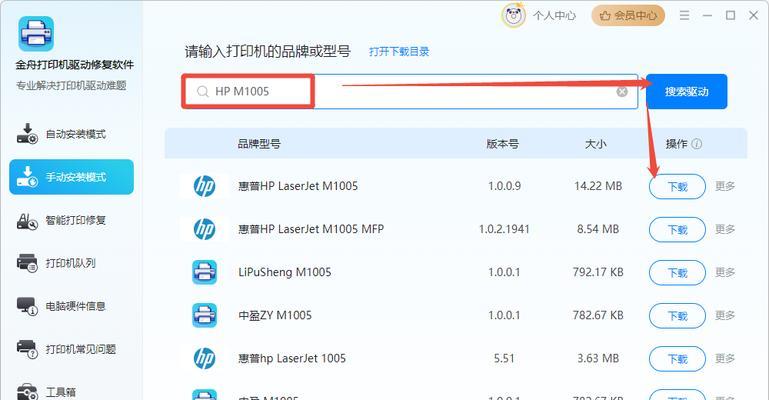Click the printer icon for LiPuSheng M1005

[x=205, y=273]
